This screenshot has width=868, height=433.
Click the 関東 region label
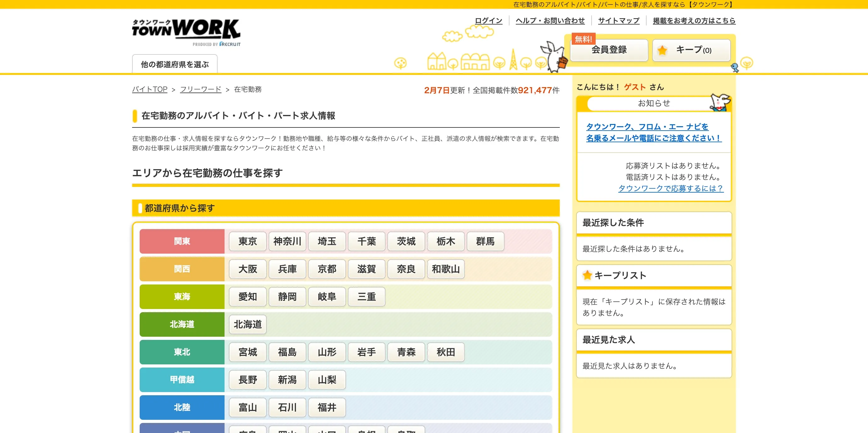pos(182,241)
